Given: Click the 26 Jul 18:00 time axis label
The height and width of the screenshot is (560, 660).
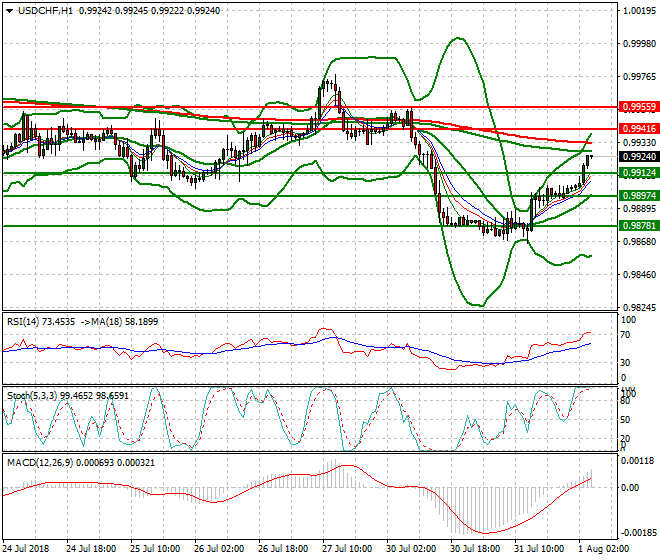Looking at the screenshot, I should pos(283,549).
